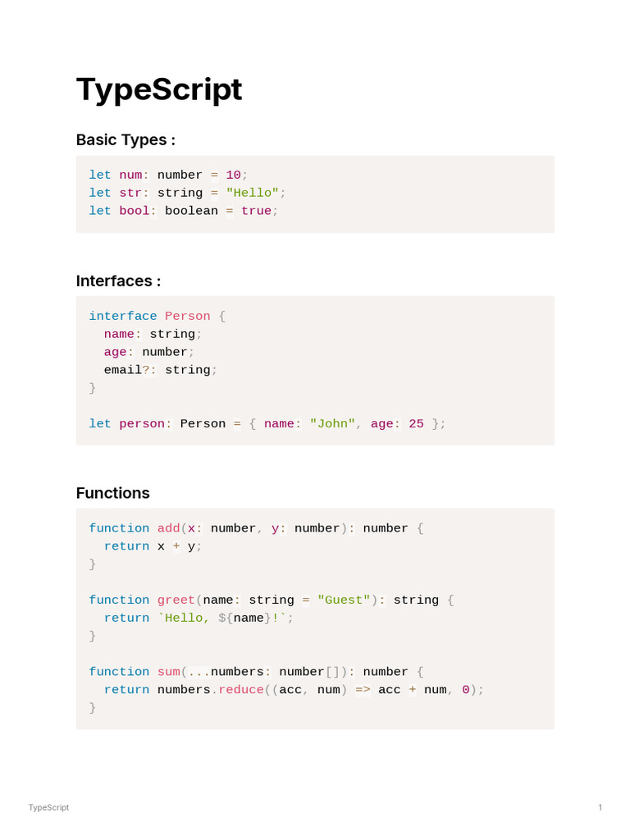This screenshot has width=630, height=840.
Task: Click the "Hello" string literal
Action: pyautogui.click(x=253, y=193)
